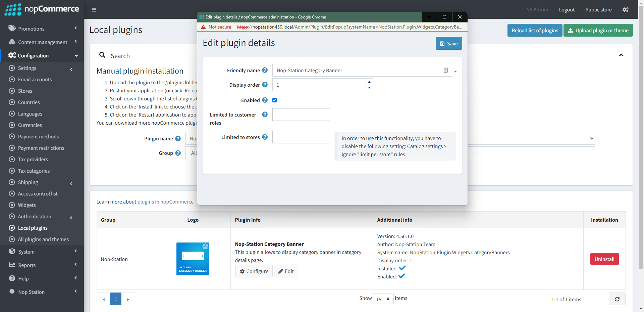The width and height of the screenshot is (644, 312).
Task: Go to the previous page arrow in pagination
Action: click(104, 299)
